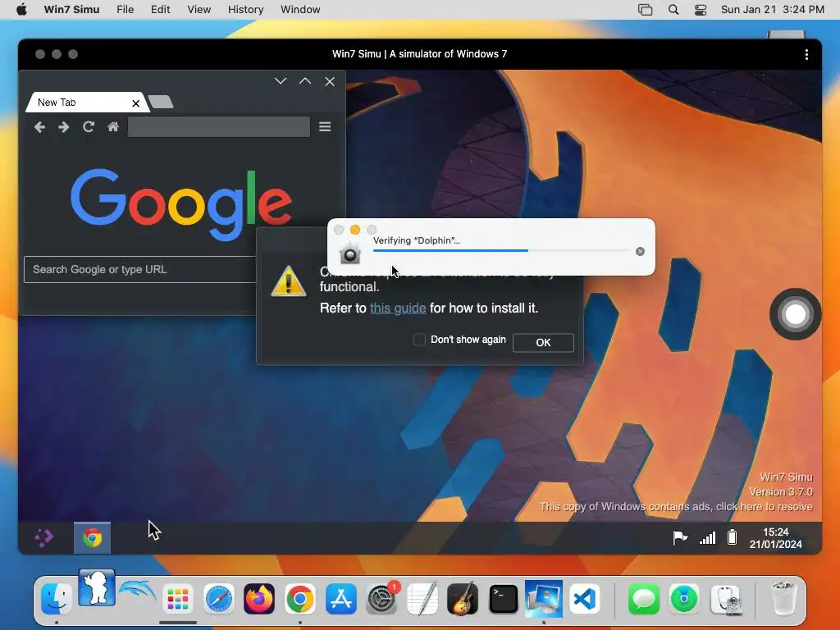Open the Window menu
840x630 pixels.
coord(300,10)
